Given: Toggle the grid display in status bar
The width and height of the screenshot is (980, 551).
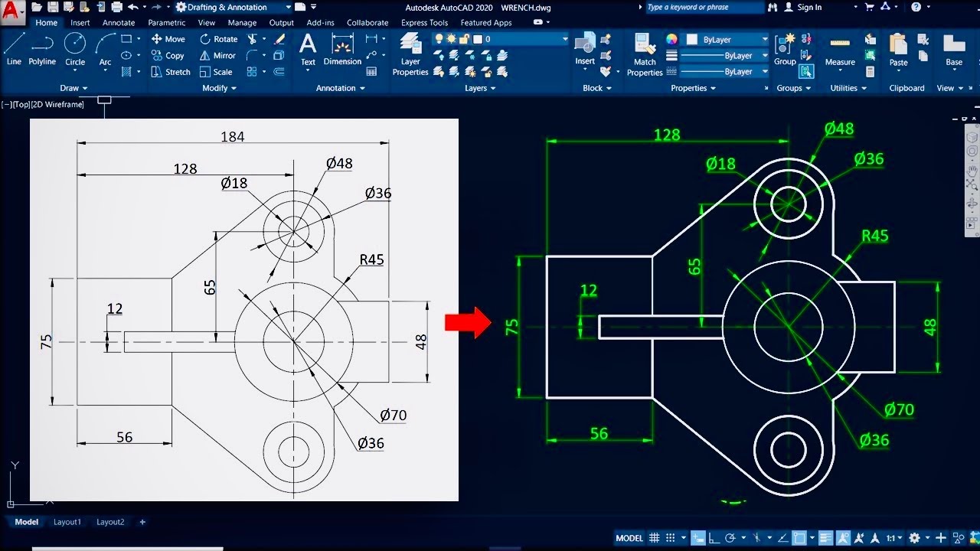Looking at the screenshot, I should tap(654, 538).
